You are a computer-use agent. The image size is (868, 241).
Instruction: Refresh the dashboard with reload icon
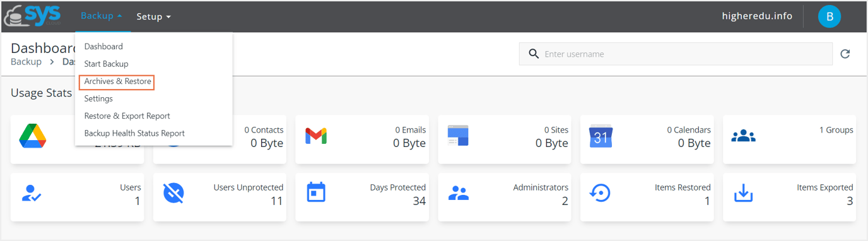[x=845, y=54]
